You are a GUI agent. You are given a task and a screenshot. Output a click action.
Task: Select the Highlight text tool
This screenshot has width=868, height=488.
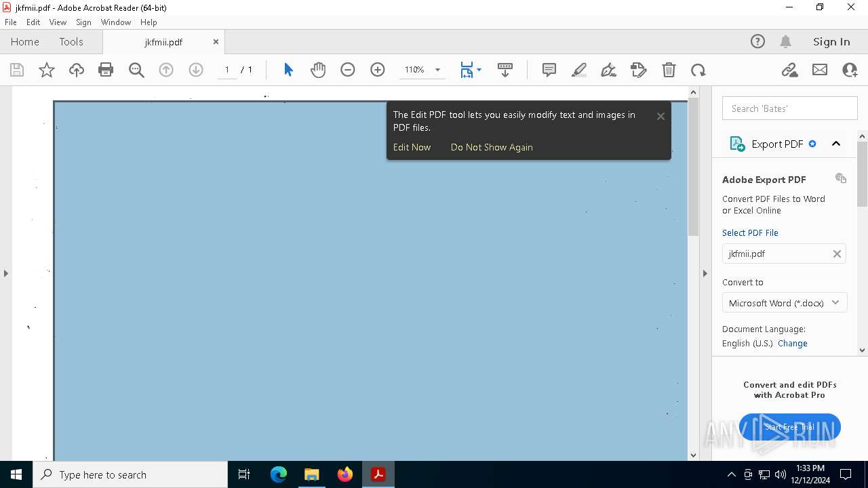[x=579, y=70]
